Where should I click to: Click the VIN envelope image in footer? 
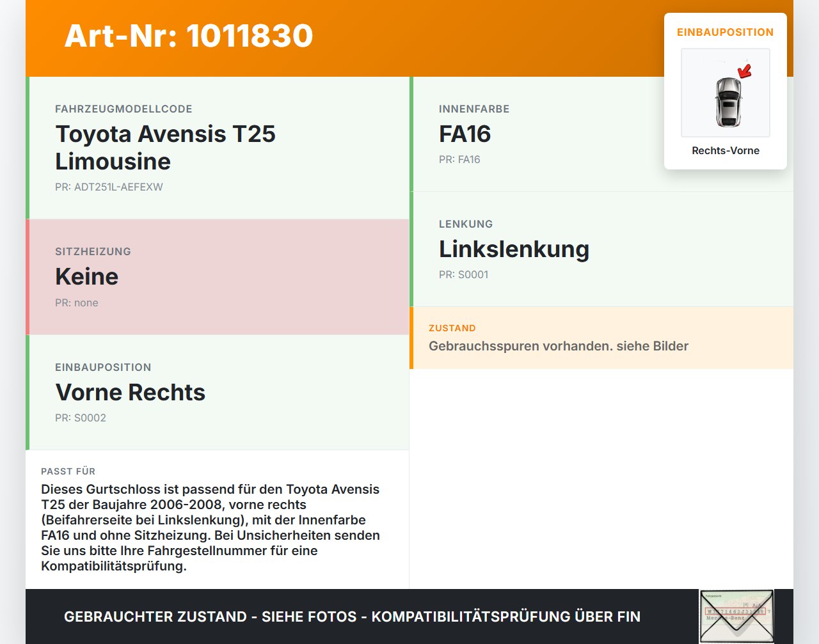point(736,617)
